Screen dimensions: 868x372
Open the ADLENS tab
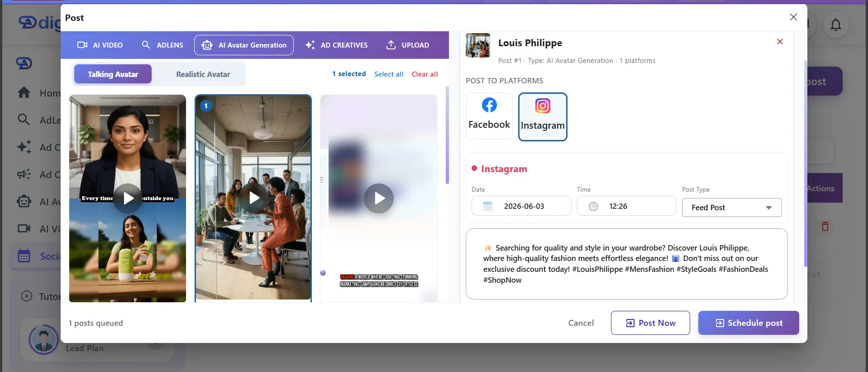click(162, 45)
